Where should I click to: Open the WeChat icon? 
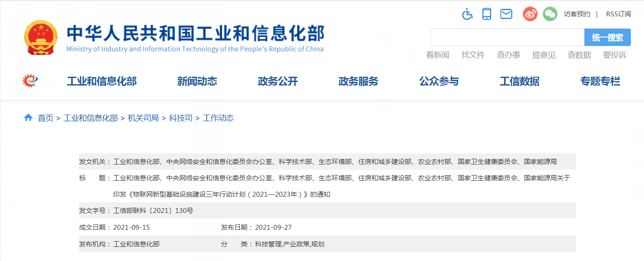click(550, 14)
